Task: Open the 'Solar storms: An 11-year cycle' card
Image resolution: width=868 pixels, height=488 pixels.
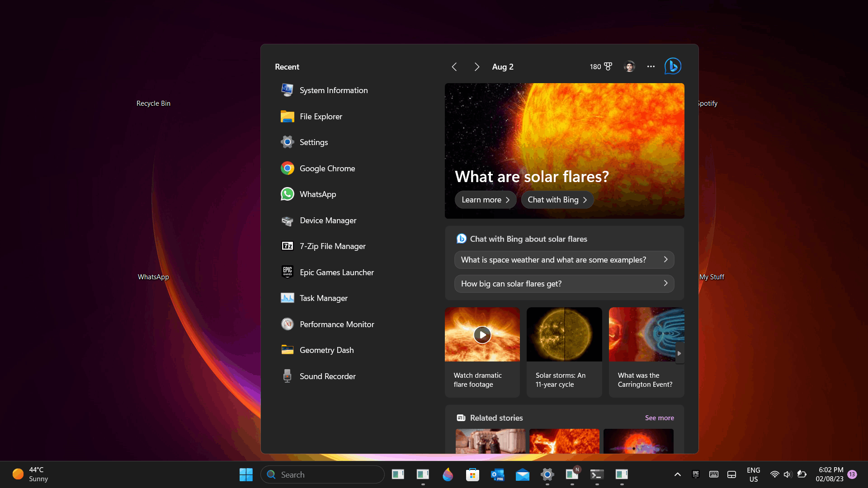Action: click(564, 352)
